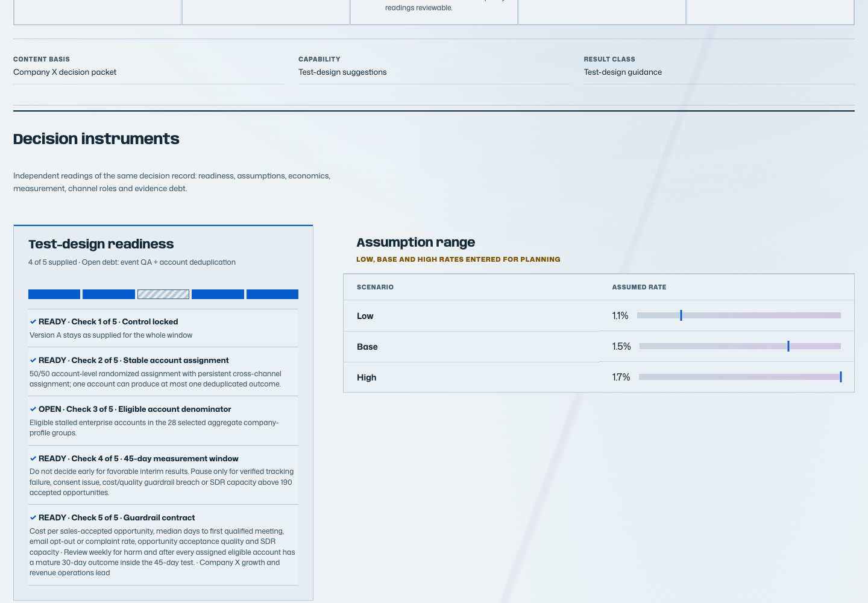868x603 pixels.
Task: Click the Base scenario rate marker
Action: (x=788, y=346)
